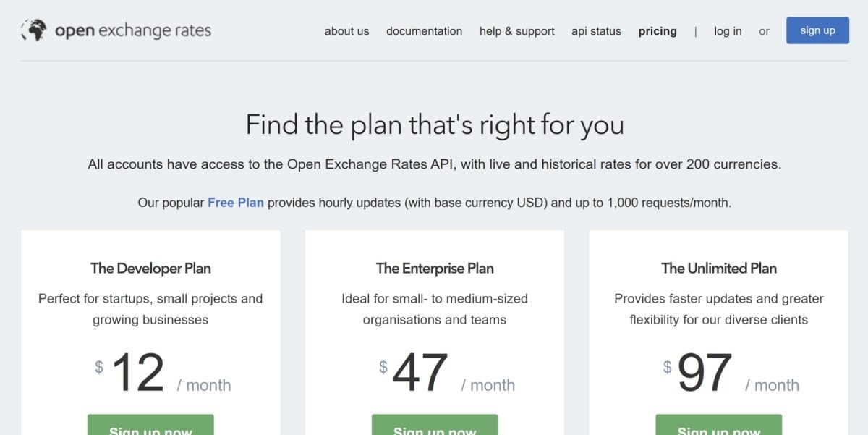This screenshot has height=435, width=868.
Task: Click the $12 per month price
Action: point(138,373)
